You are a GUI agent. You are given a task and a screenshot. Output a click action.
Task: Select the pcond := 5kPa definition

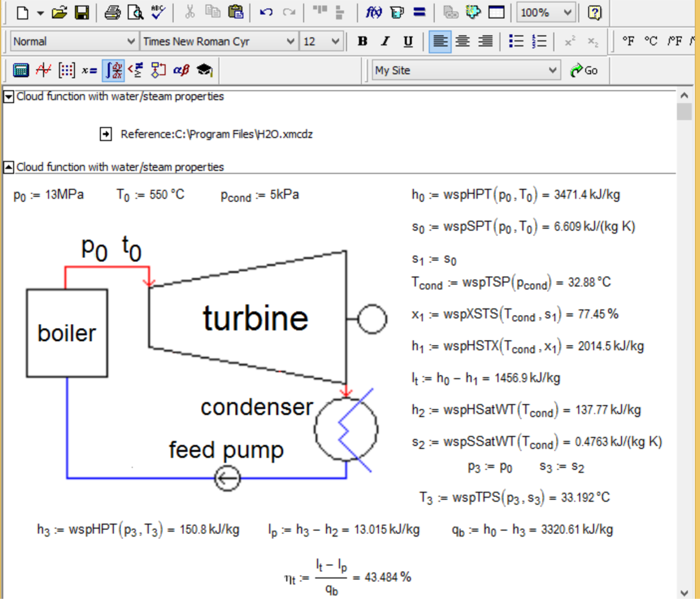[260, 196]
